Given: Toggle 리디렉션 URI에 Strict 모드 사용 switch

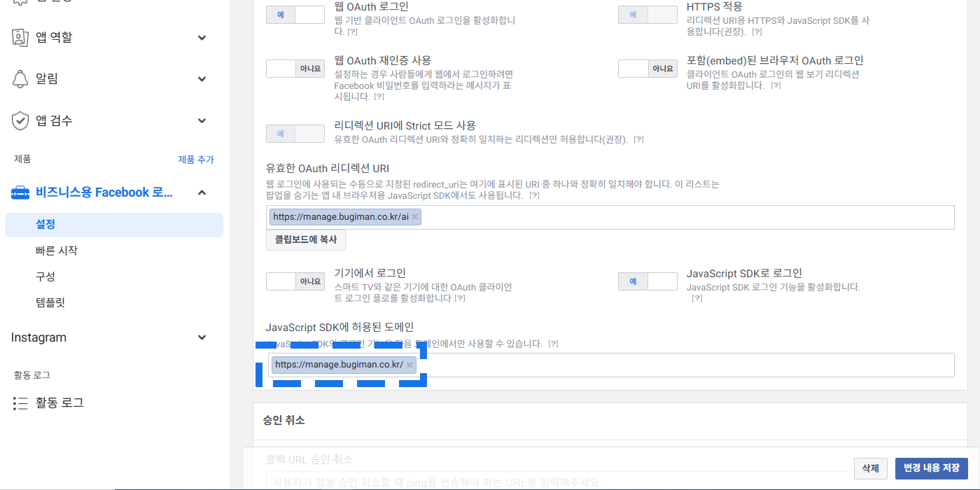Looking at the screenshot, I should coord(295,133).
